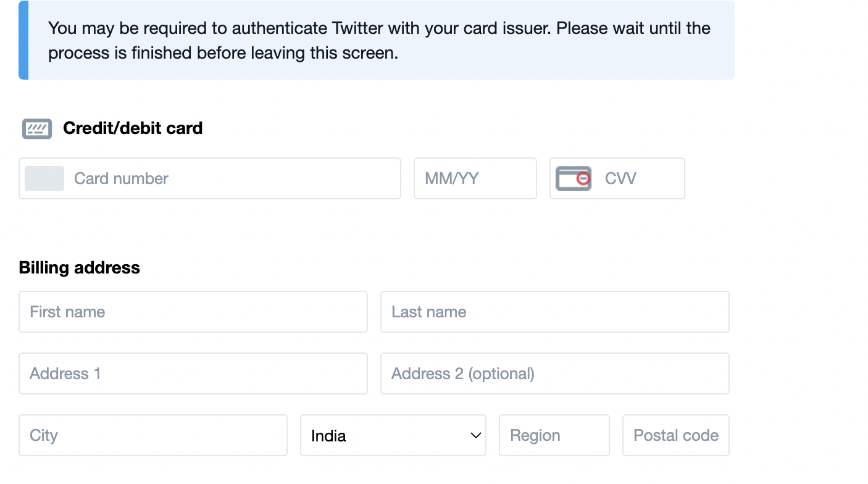Focus the Postal code field
The image size is (868, 484).
point(675,435)
